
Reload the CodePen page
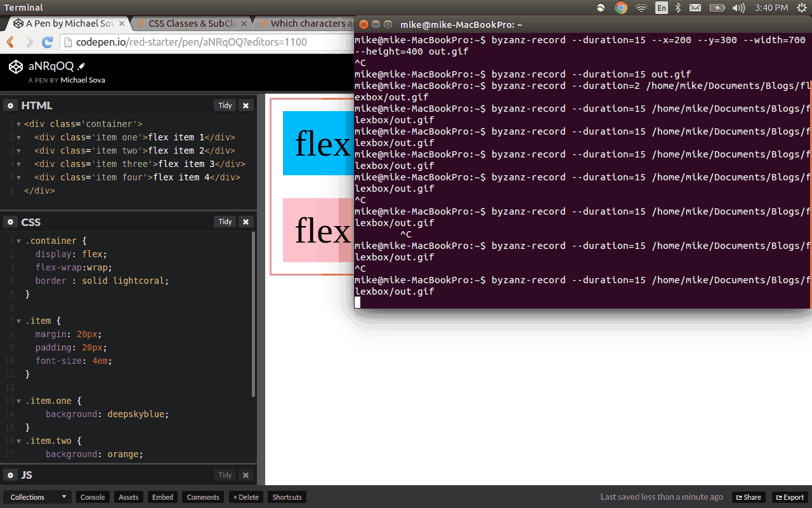pos(47,42)
